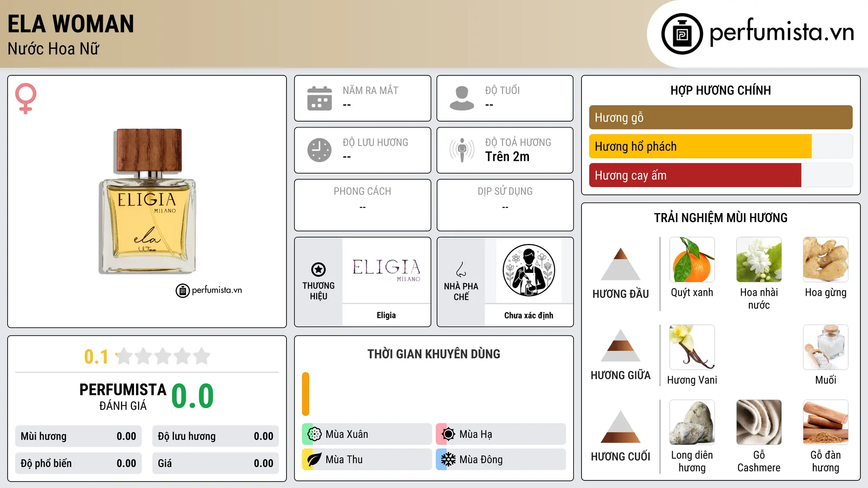Click the Mùa Hạ sun icon
Image resolution: width=868 pixels, height=488 pixels.
coord(448,434)
